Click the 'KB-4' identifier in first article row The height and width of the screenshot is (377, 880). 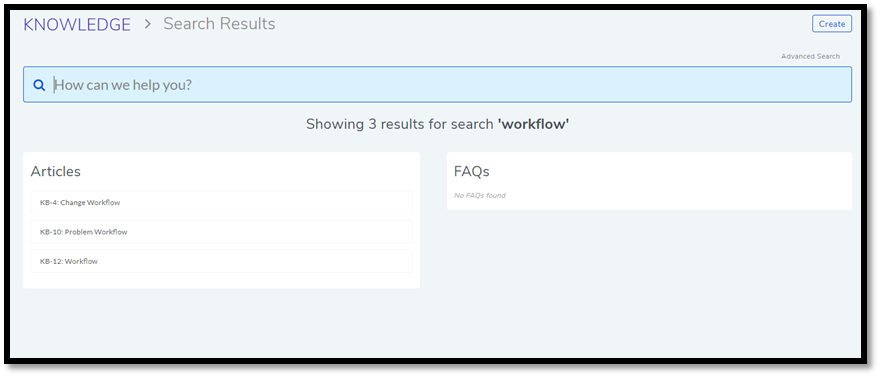click(48, 203)
